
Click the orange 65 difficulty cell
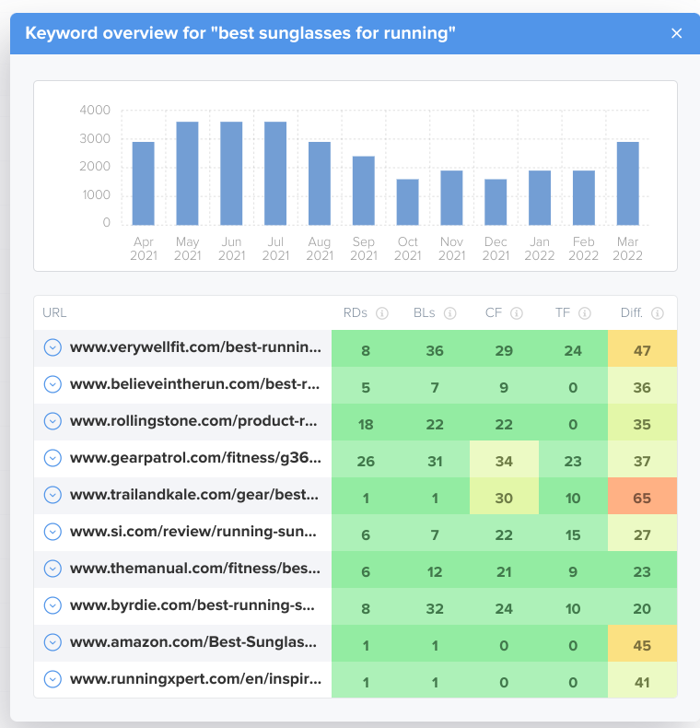point(642,496)
